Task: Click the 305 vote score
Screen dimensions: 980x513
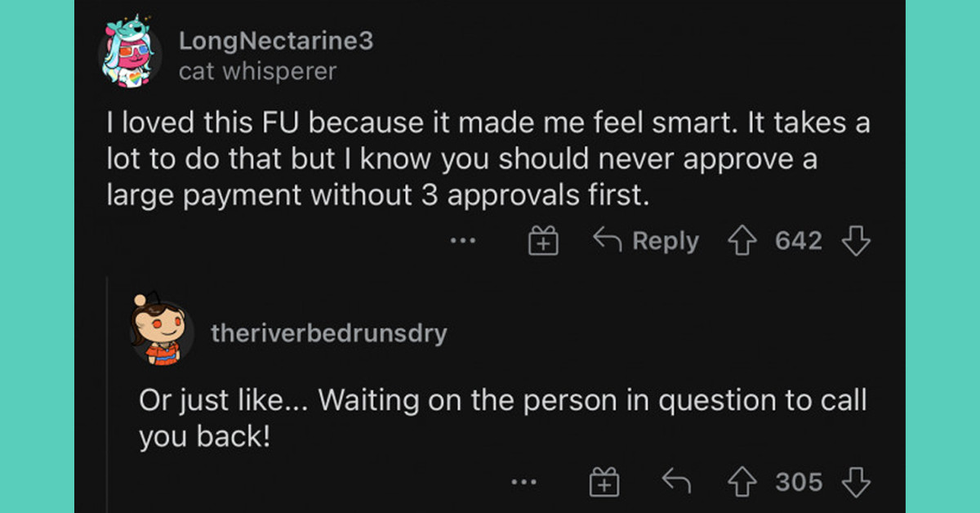Action: click(x=798, y=483)
